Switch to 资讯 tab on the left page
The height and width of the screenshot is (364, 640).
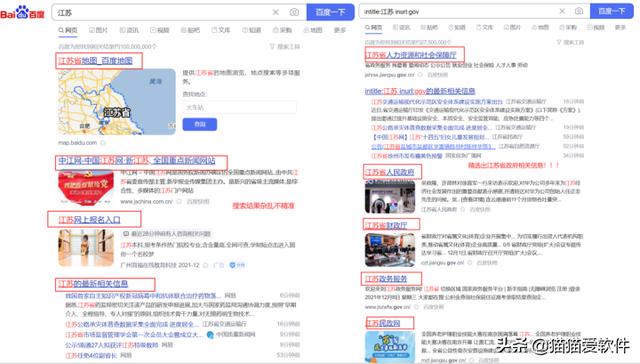(x=129, y=30)
